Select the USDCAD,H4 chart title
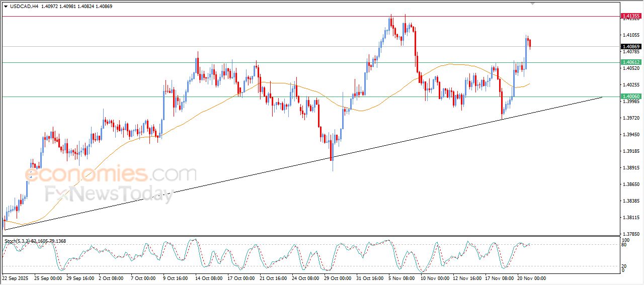The height and width of the screenshot is (285, 644). pos(24,6)
